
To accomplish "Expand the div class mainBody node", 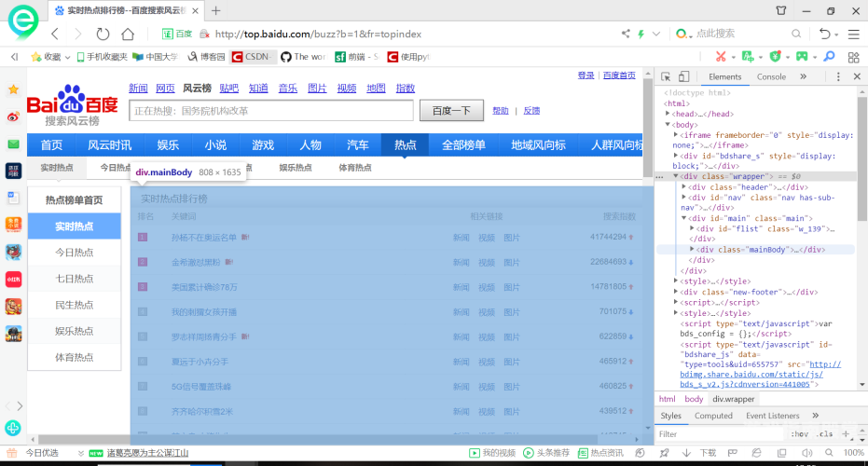I will [x=692, y=250].
